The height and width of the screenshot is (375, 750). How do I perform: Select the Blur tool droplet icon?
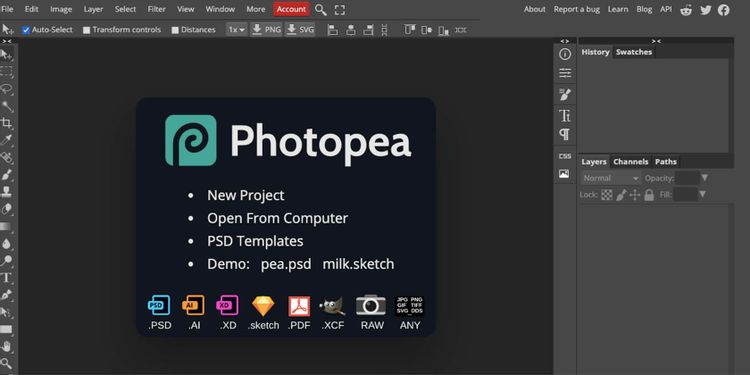coord(6,243)
